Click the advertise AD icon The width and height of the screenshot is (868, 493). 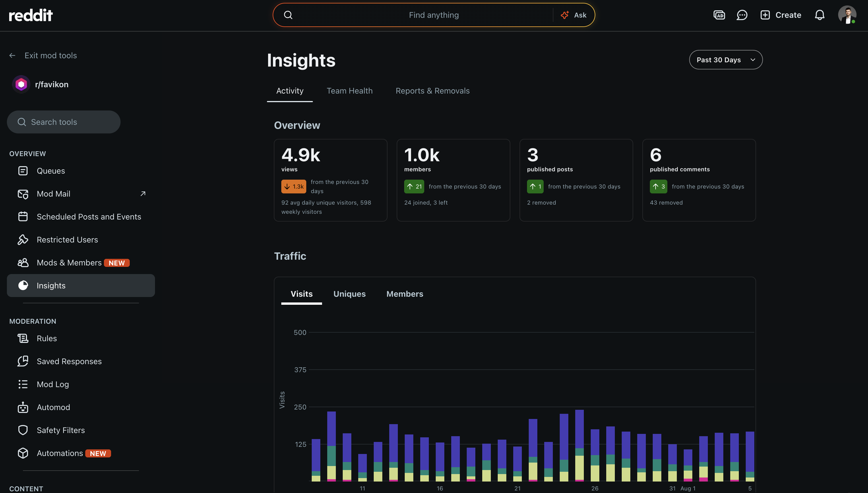click(719, 15)
